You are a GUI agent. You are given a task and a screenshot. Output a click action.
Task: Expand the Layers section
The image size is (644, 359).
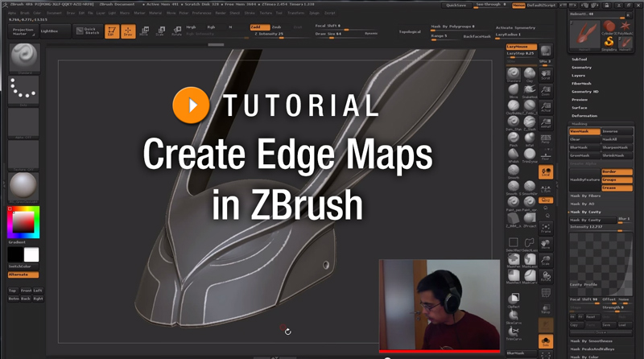[x=578, y=76]
